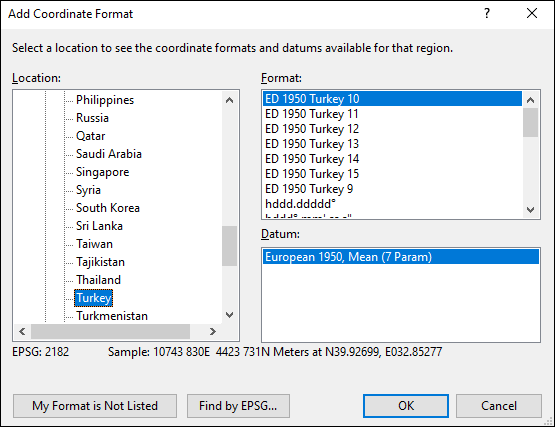Click the Location list horizontal scrollbar thumb

pyautogui.click(x=110, y=331)
